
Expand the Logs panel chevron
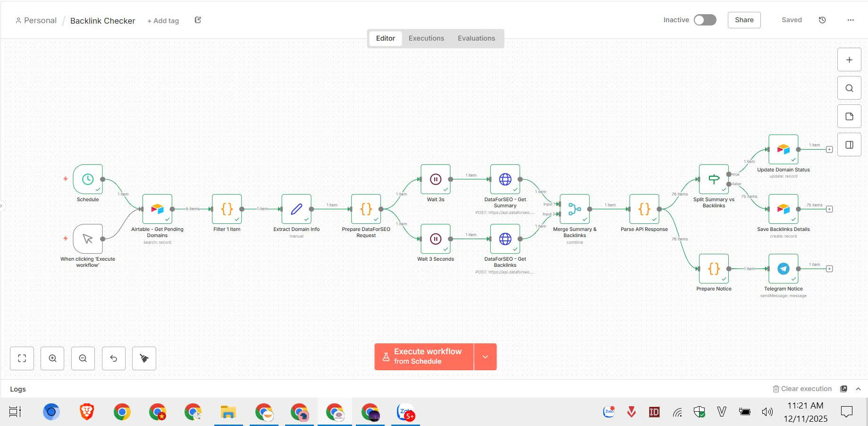(x=858, y=389)
